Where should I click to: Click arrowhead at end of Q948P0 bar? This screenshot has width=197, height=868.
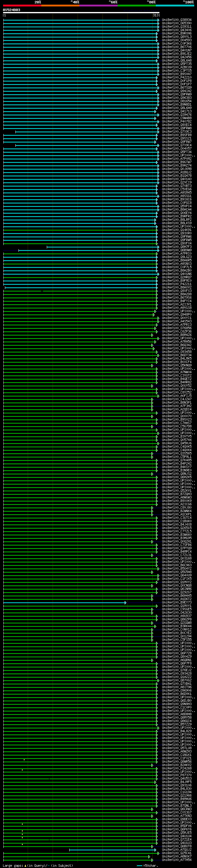click(154, 314)
